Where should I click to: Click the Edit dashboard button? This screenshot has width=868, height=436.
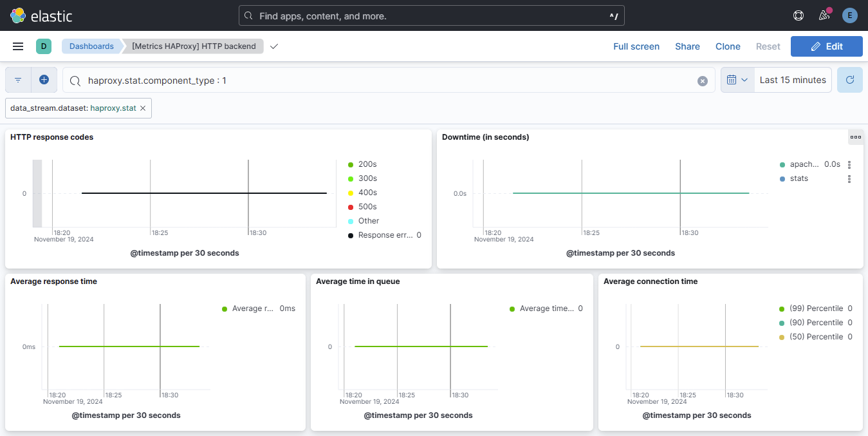coord(826,46)
